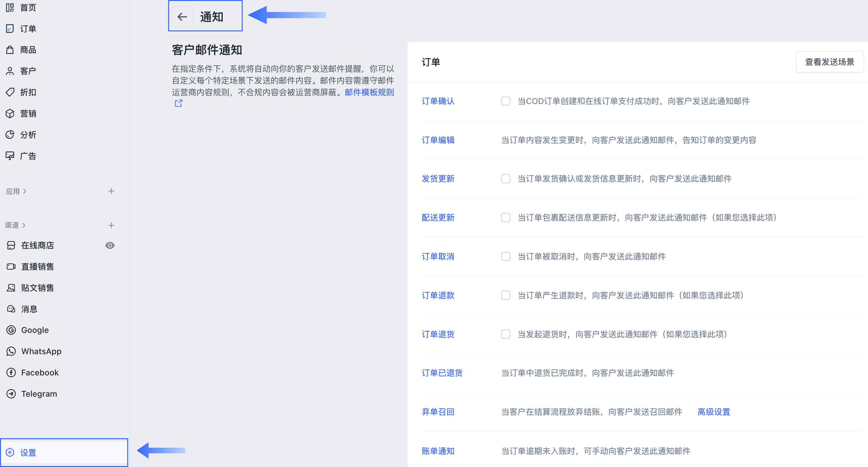The image size is (868, 467).
Task: Click the online store (在线商店) shop icon
Action: tap(11, 245)
